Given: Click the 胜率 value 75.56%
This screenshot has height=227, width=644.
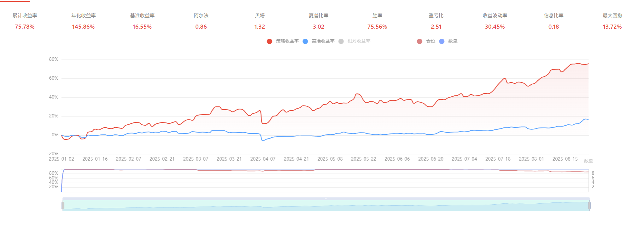Looking at the screenshot, I should [377, 27].
